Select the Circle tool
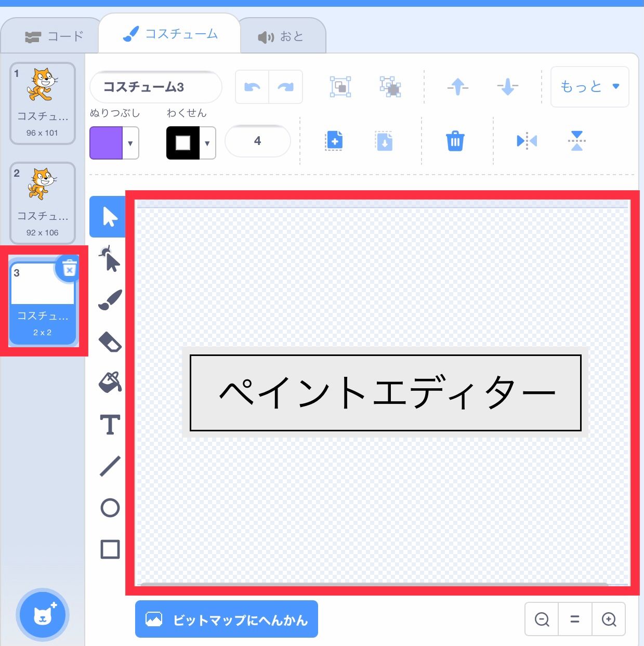Screen dimensions: 644x646 (x=109, y=508)
